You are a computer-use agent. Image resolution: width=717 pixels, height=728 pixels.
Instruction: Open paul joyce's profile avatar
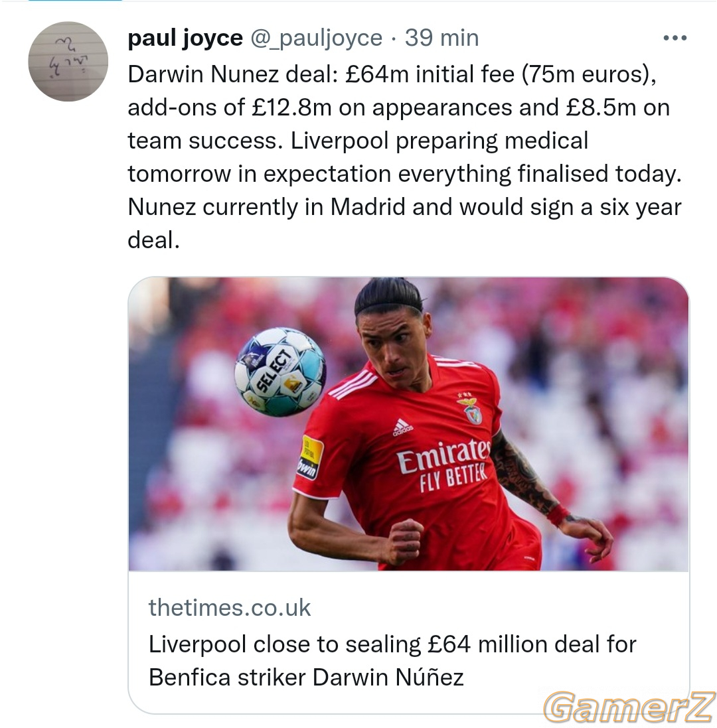pos(68,61)
